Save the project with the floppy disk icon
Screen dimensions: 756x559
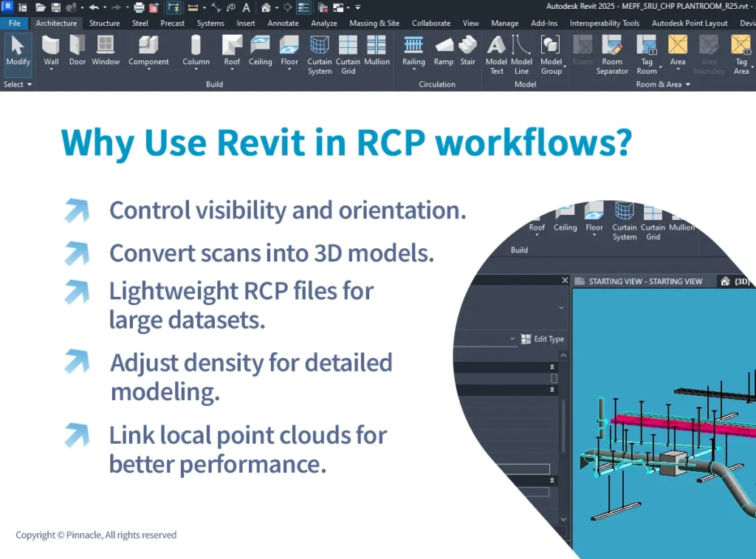[x=56, y=7]
